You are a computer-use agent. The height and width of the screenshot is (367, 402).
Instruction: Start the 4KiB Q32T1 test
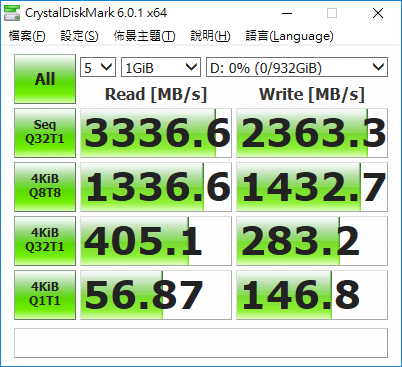(x=45, y=241)
